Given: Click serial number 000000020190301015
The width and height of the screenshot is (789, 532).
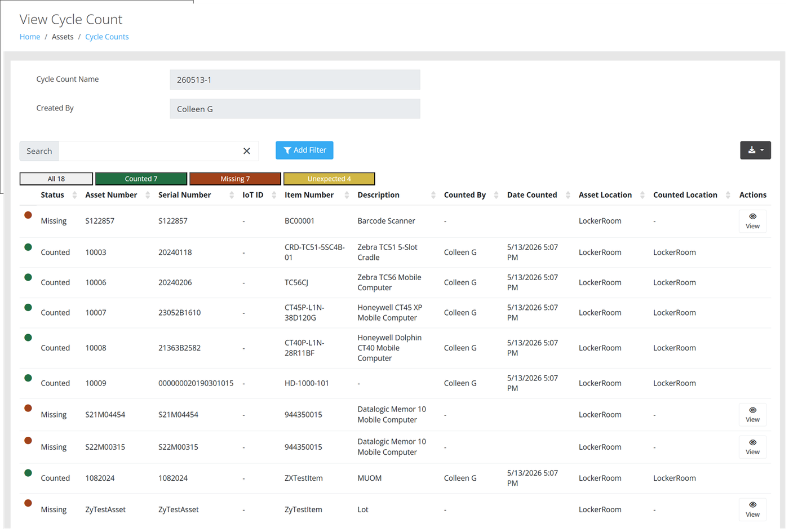Looking at the screenshot, I should click(x=196, y=383).
